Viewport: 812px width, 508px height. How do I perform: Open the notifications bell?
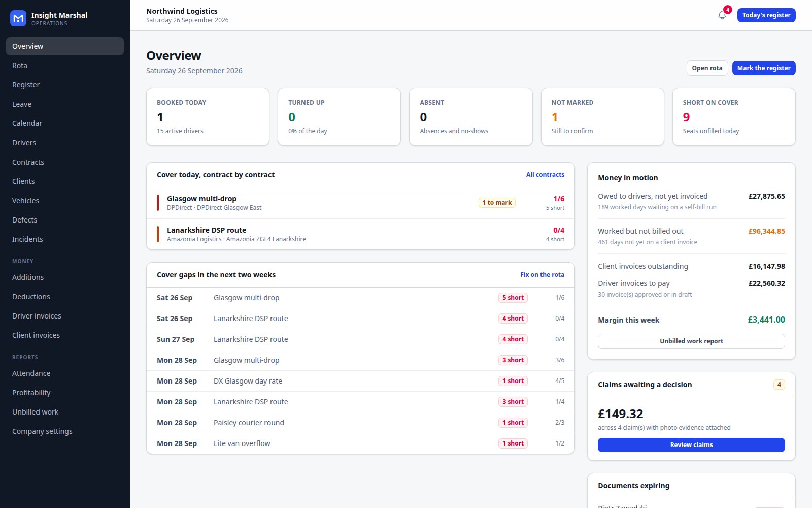click(722, 15)
